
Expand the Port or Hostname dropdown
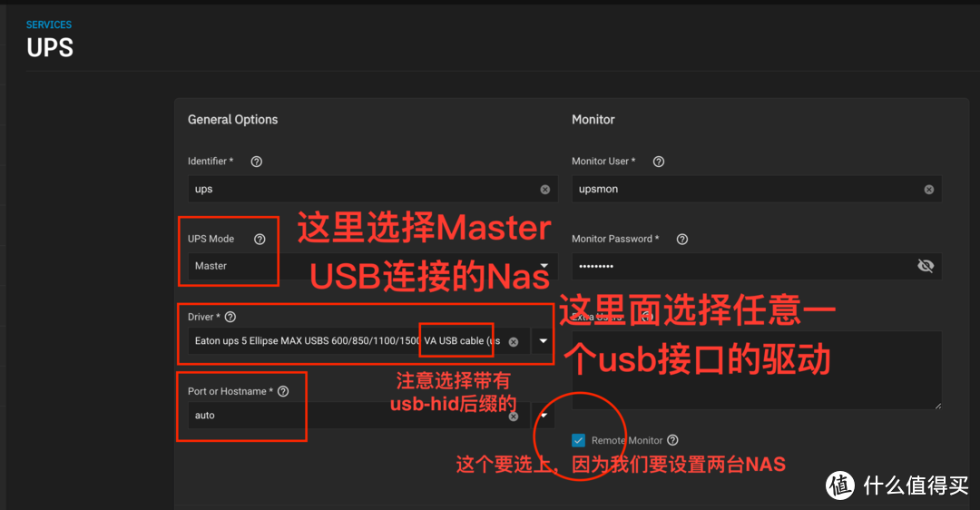click(x=544, y=415)
